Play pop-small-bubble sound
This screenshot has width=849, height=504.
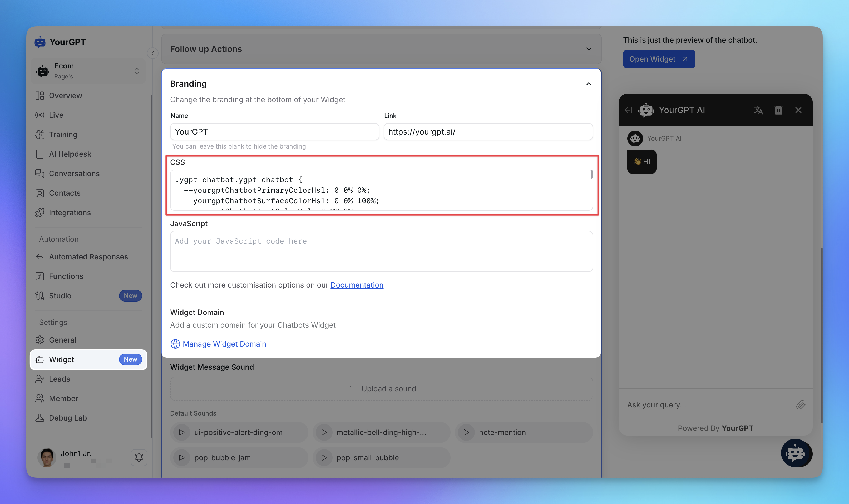pos(324,458)
